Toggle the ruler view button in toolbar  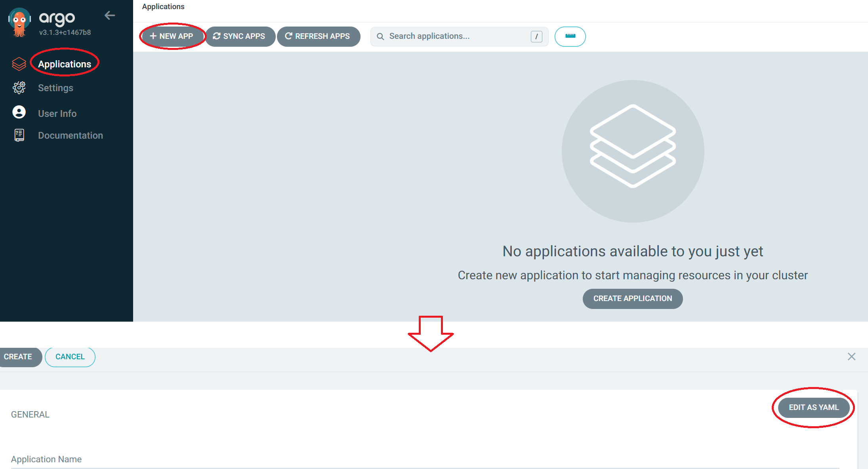(570, 36)
